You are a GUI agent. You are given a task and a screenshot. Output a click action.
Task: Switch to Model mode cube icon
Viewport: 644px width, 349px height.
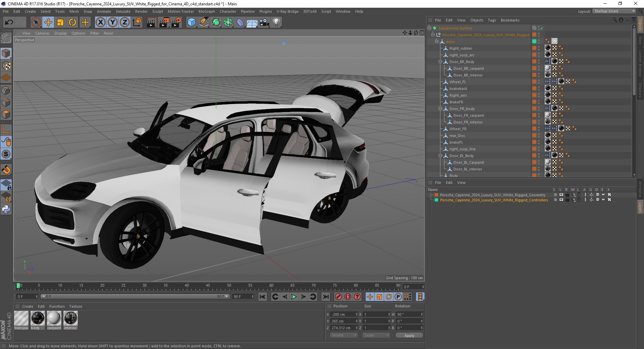click(x=6, y=53)
